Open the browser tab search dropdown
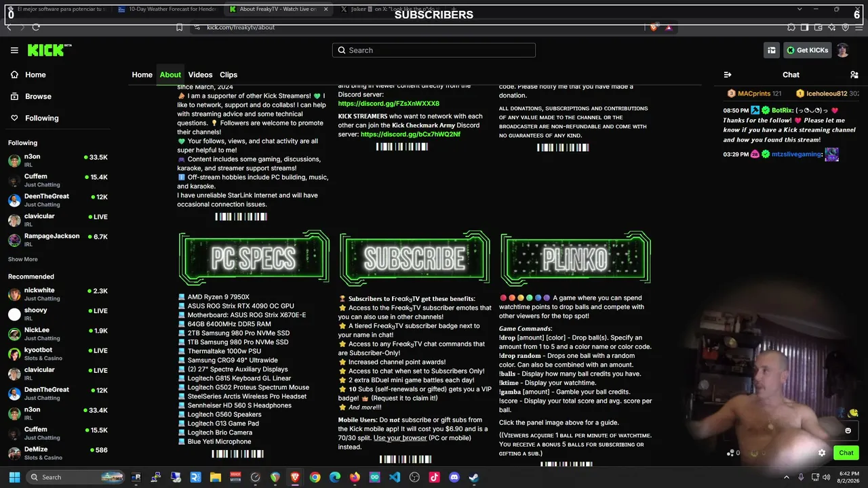Image resolution: width=868 pixels, height=488 pixels. click(799, 9)
